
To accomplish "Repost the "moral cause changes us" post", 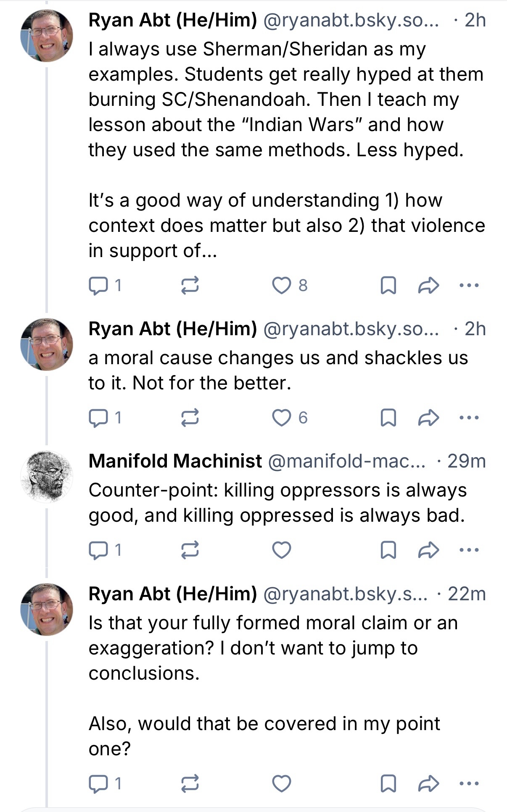I will point(190,418).
